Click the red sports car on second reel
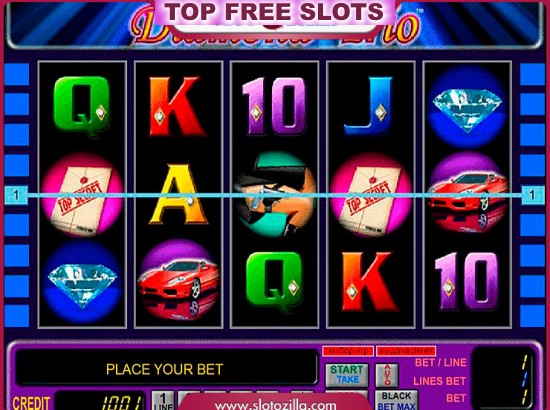This screenshot has height=410, width=550. (179, 281)
